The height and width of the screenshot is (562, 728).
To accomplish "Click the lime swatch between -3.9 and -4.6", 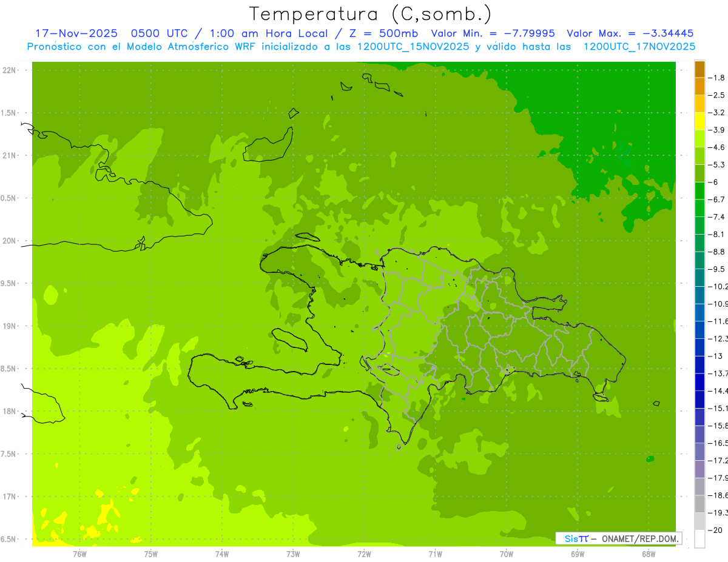I will pyautogui.click(x=699, y=139).
